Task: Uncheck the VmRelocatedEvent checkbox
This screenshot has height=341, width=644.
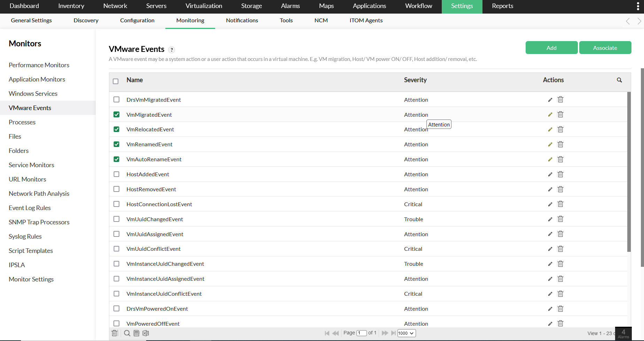Action: point(117,129)
